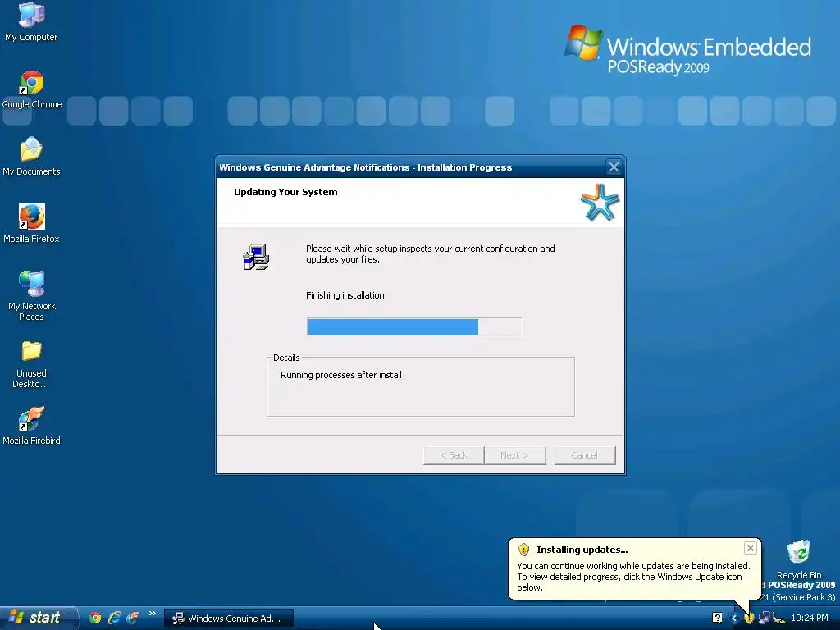The width and height of the screenshot is (840, 630).
Task: Select the Recycle Bin icon
Action: tap(799, 559)
